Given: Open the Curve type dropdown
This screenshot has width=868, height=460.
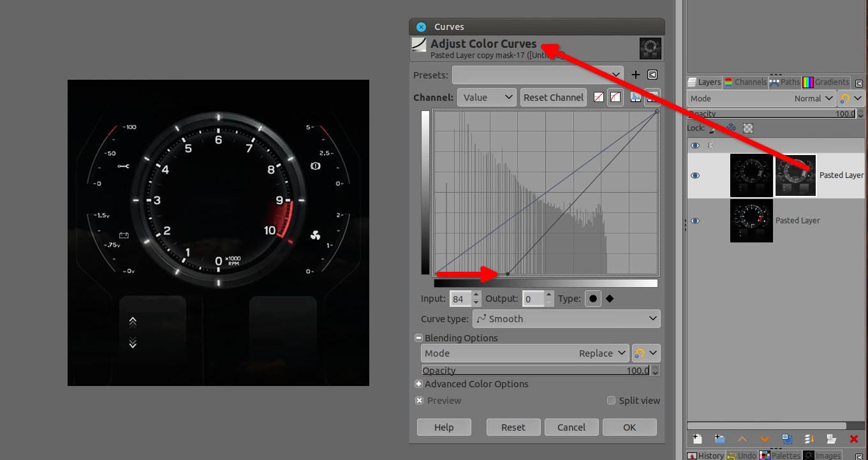Looking at the screenshot, I should coord(566,318).
